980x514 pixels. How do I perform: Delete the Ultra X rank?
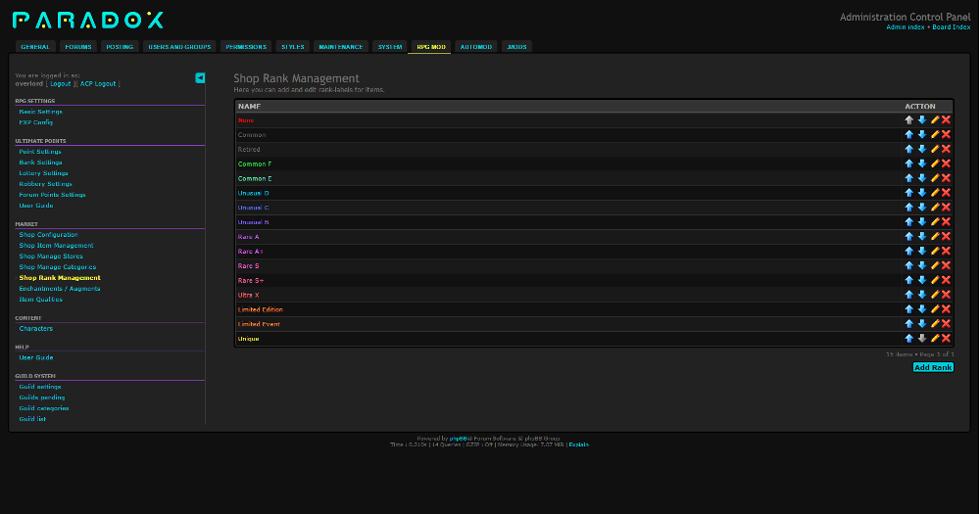tap(946, 295)
